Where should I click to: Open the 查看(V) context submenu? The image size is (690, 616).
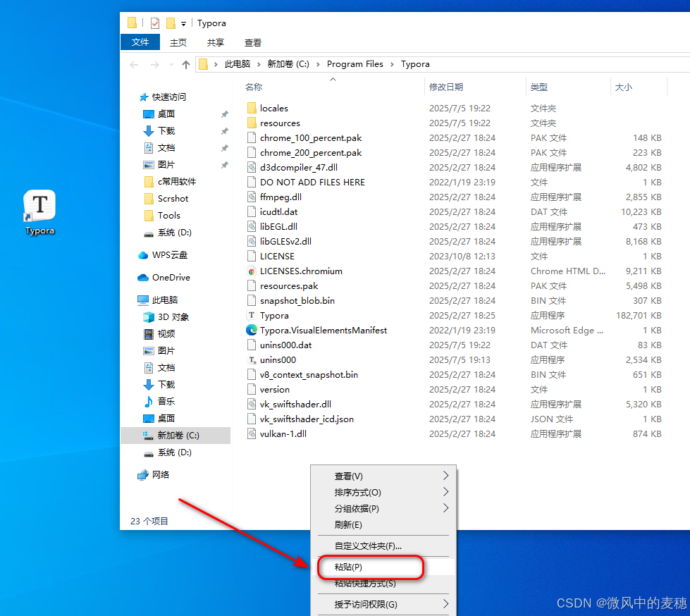pyautogui.click(x=383, y=476)
